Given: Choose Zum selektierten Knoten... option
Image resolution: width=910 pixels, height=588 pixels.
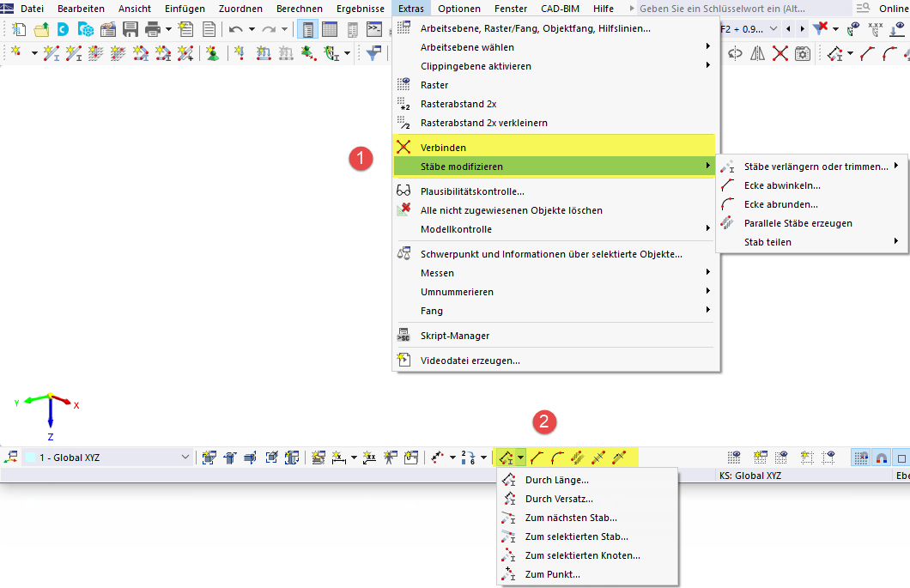Looking at the screenshot, I should [x=587, y=555].
